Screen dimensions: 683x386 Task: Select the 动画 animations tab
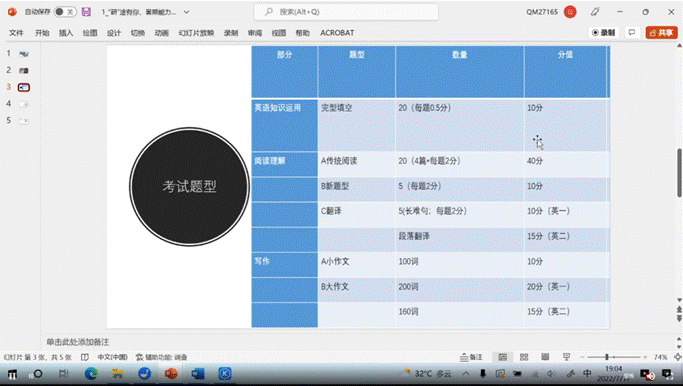tap(162, 33)
